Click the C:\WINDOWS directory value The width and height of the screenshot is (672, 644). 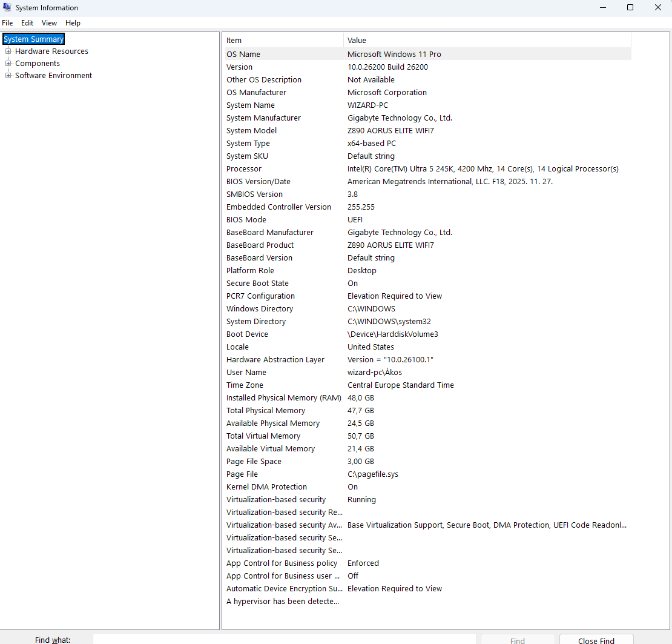pyautogui.click(x=371, y=309)
